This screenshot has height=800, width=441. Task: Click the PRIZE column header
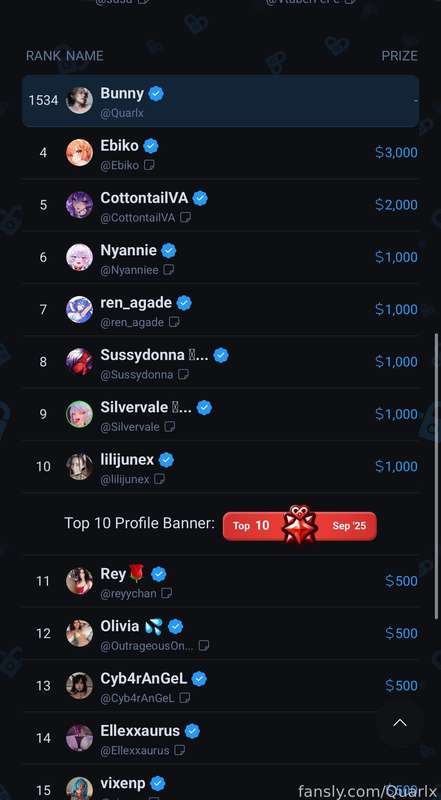(400, 56)
